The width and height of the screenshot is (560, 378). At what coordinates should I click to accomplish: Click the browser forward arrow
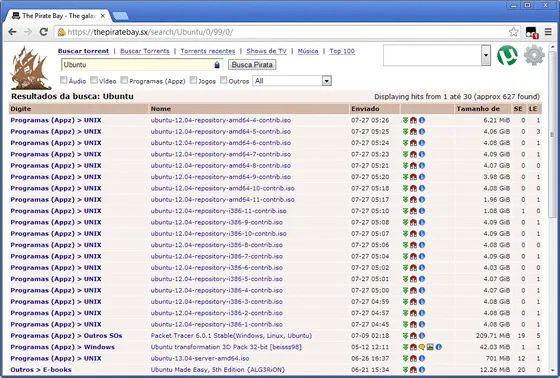[x=28, y=32]
